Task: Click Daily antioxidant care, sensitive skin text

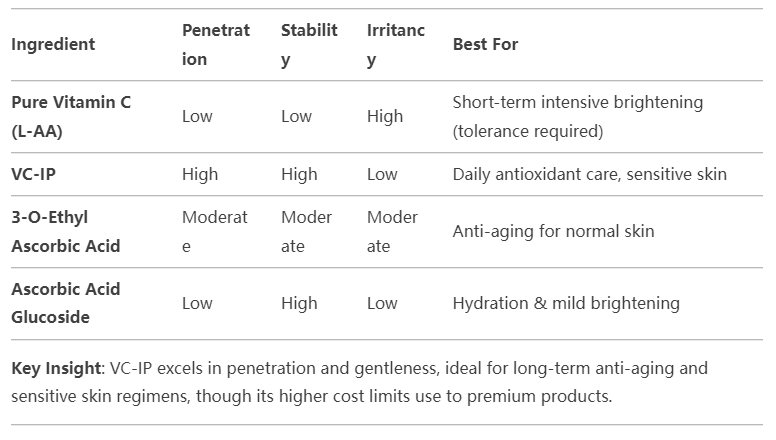Action: click(x=589, y=174)
